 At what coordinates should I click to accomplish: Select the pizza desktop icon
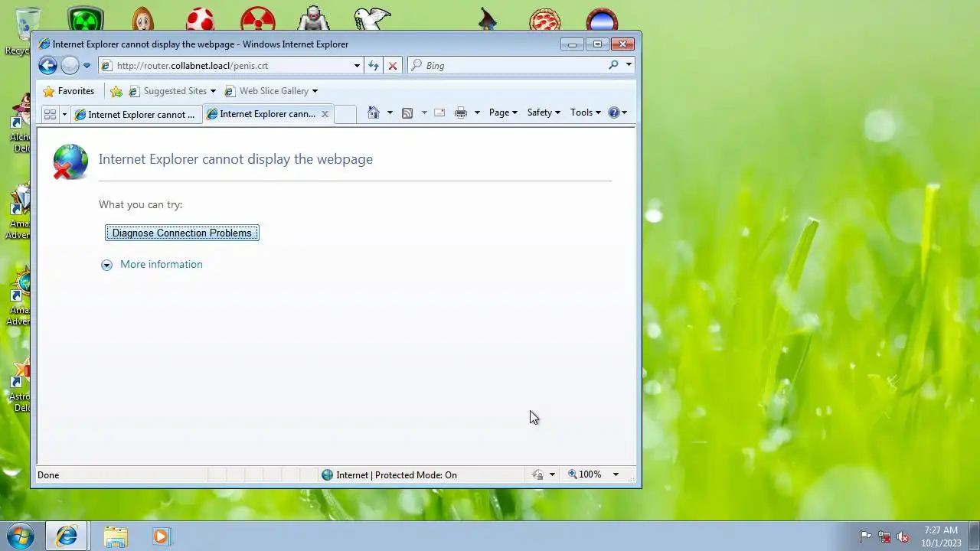coord(544,19)
